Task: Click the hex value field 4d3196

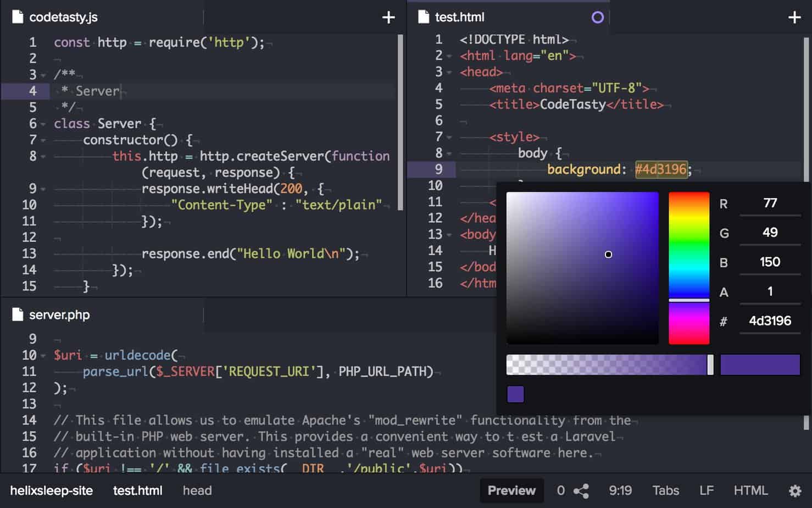Action: pos(770,321)
